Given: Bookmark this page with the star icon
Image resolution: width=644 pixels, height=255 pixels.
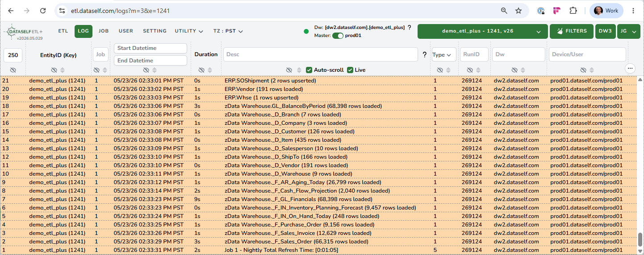Looking at the screenshot, I should click(519, 11).
